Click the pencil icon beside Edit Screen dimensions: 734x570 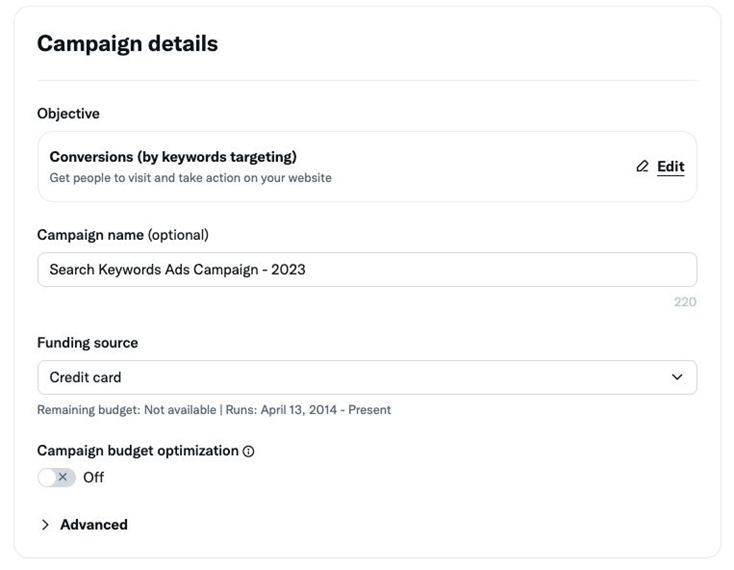642,167
